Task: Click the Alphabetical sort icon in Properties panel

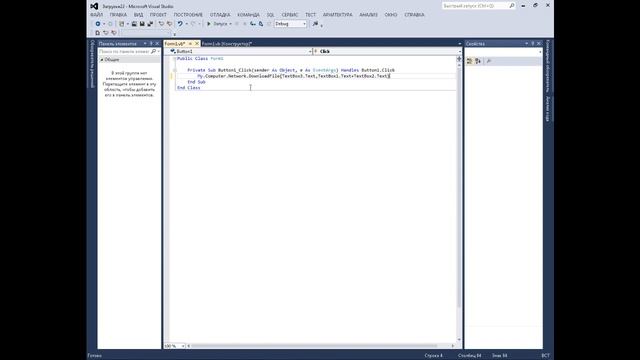Action: click(478, 61)
